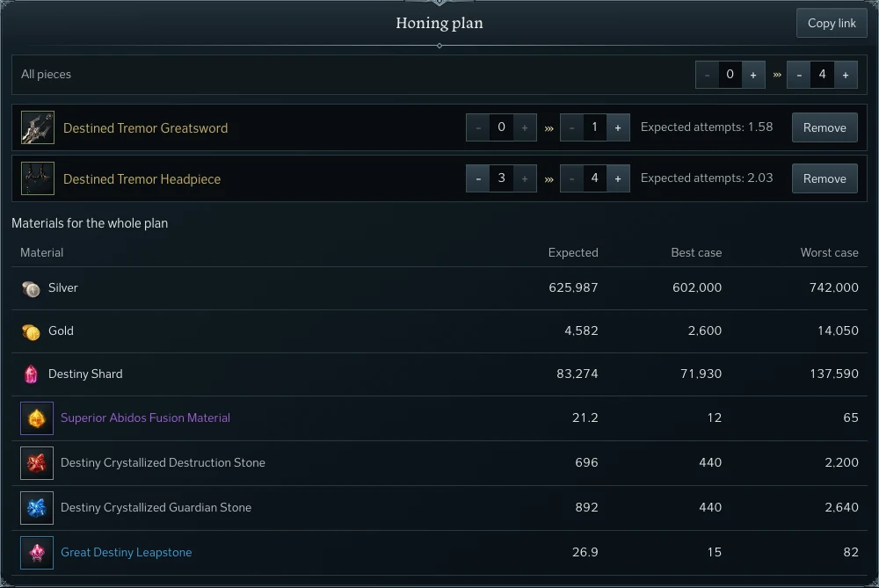Viewport: 879px width, 588px height.
Task: Click the Expected column header
Action: click(573, 253)
